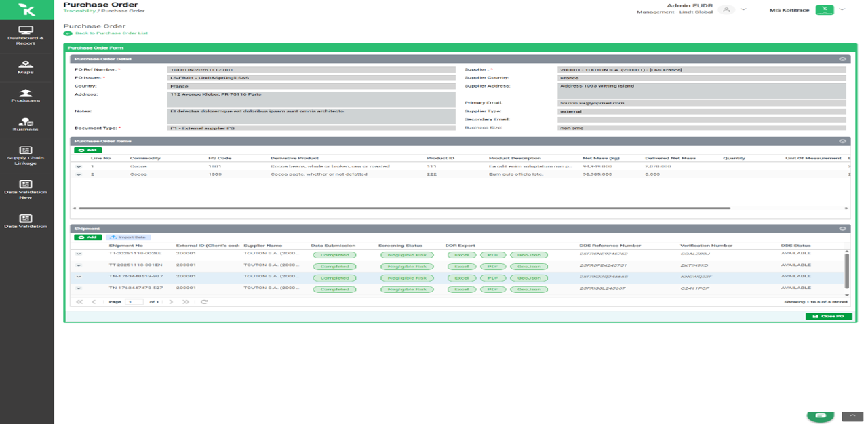Click the Page number input in Shipment pager

coord(134,301)
